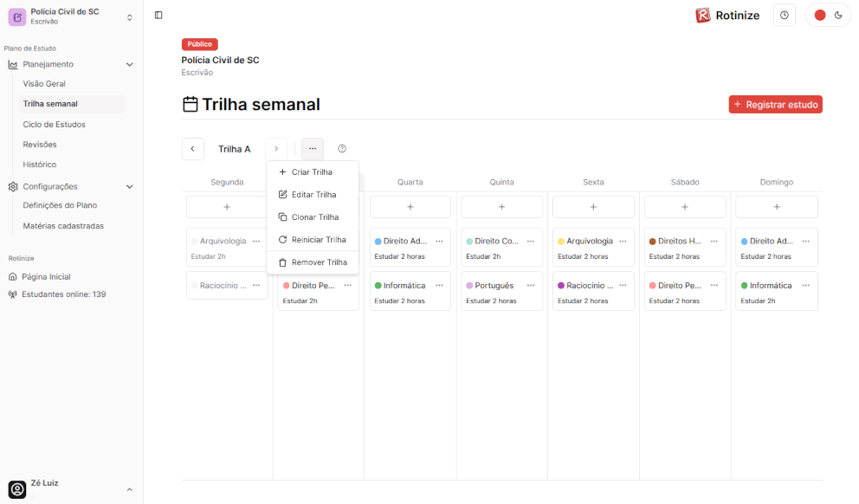Open Matérias cadastradas
The image size is (859, 504).
tap(63, 226)
